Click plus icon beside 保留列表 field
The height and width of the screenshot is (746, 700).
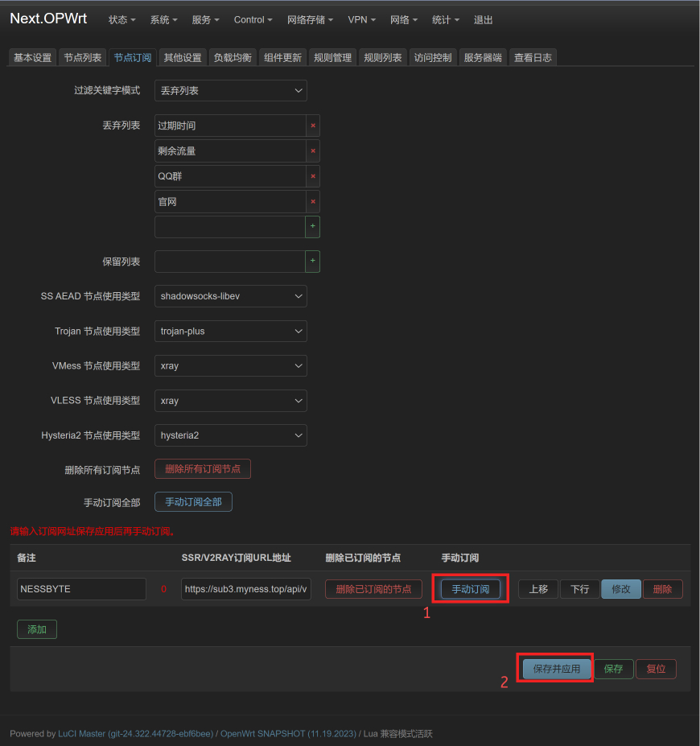pyautogui.click(x=313, y=262)
